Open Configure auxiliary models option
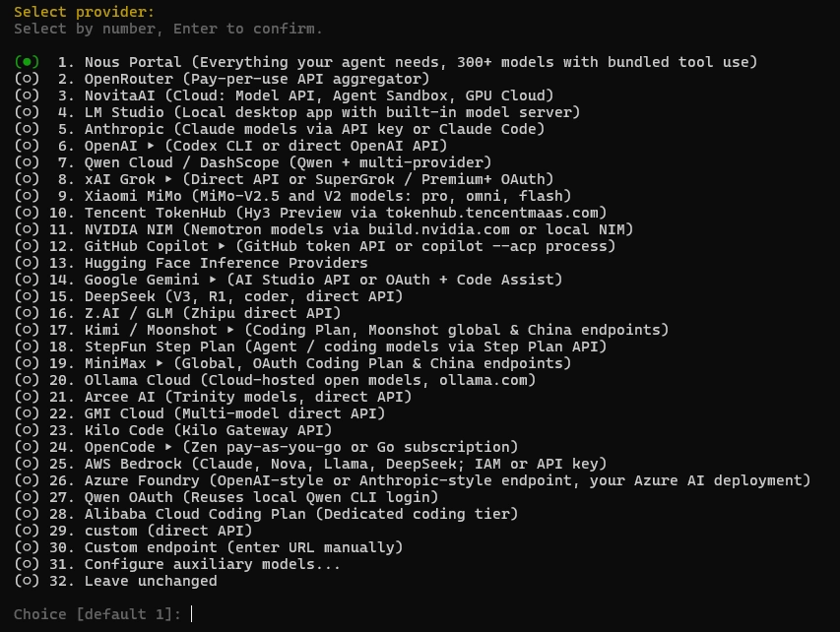Viewport: 840px width, 632px height. click(x=212, y=564)
